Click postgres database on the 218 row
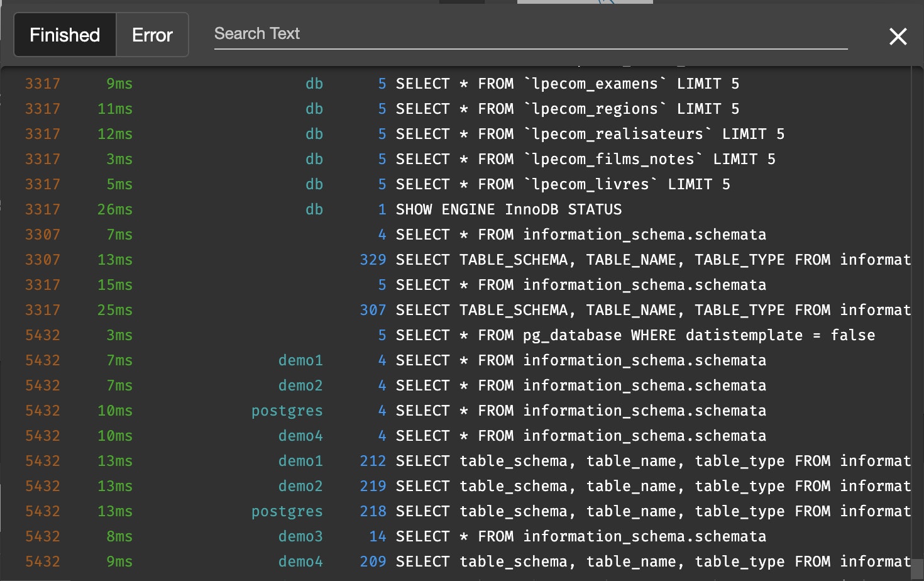The image size is (924, 581). coord(287,512)
